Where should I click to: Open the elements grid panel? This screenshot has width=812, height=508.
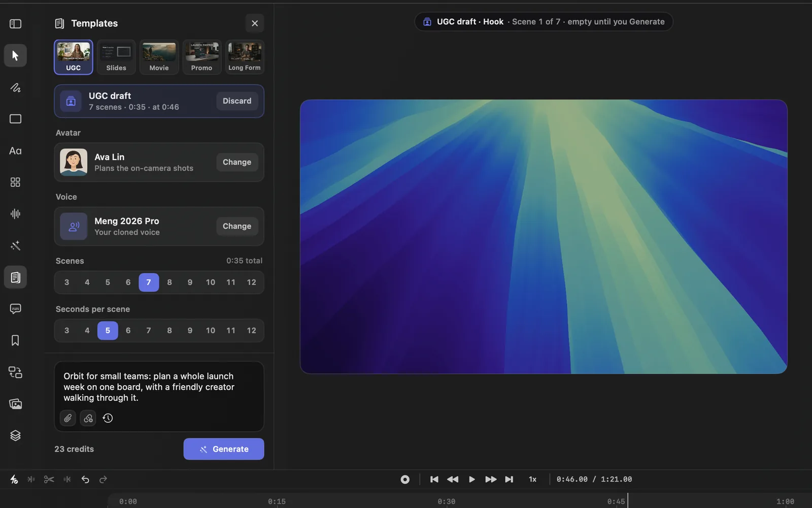coord(15,182)
